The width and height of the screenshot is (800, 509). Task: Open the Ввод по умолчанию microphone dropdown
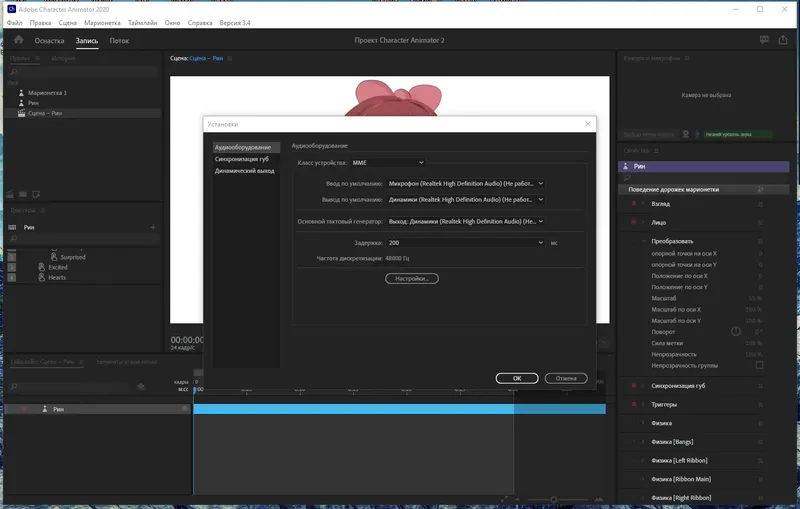[465, 184]
